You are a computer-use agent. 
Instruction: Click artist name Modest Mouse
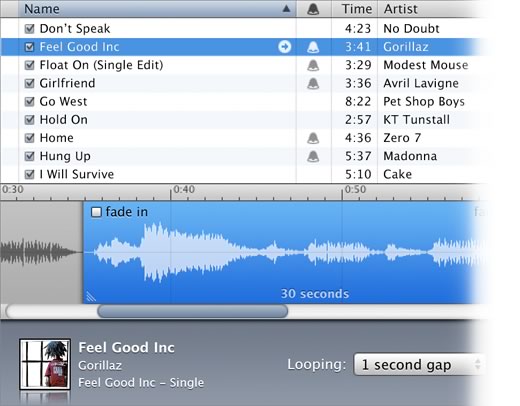pos(426,65)
